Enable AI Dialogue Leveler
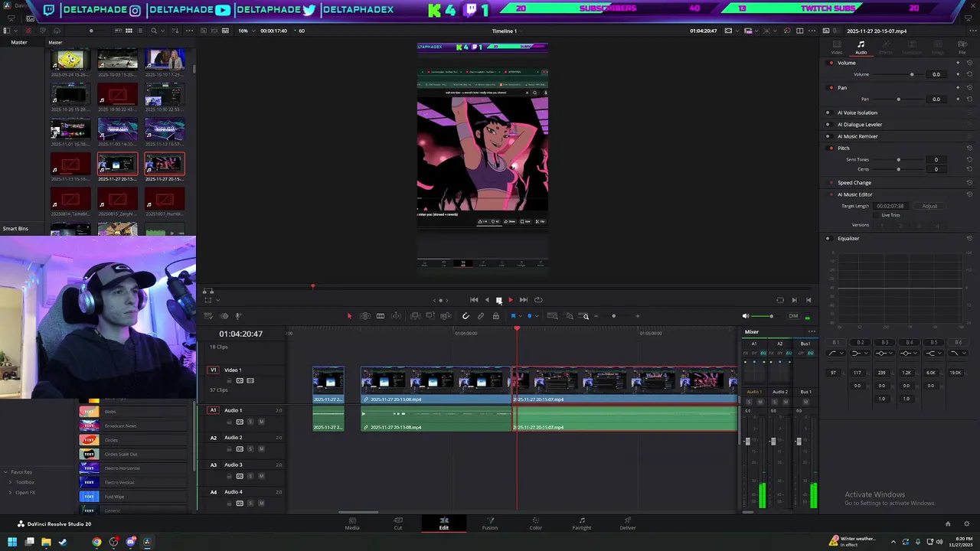The height and width of the screenshot is (551, 980). pyautogui.click(x=828, y=124)
